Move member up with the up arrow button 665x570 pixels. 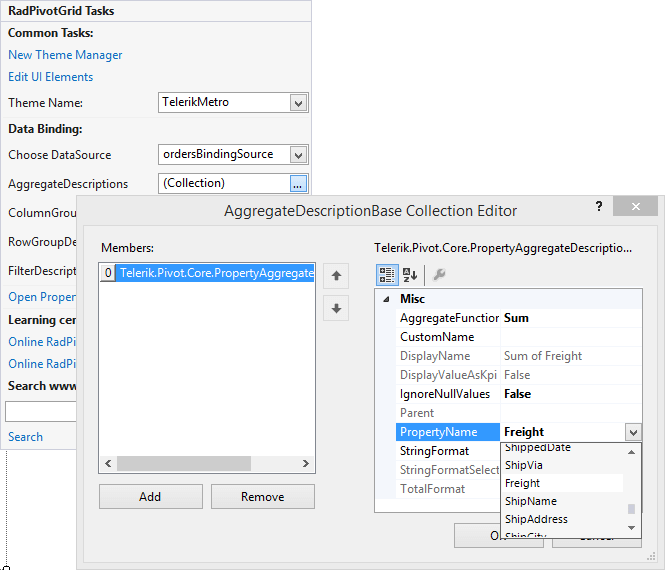[336, 276]
